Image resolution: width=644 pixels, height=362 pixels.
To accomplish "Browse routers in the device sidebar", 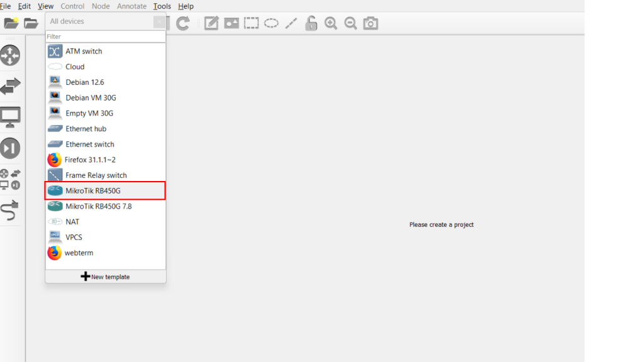I will [x=10, y=55].
